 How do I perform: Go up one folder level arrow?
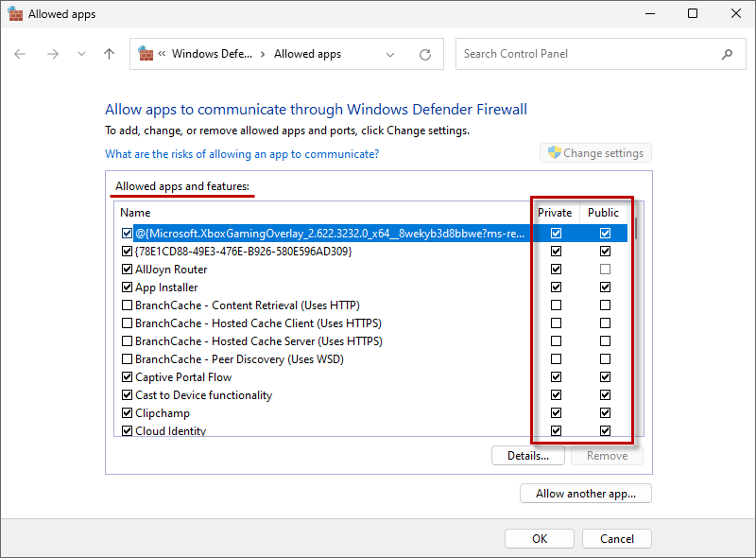coord(109,54)
